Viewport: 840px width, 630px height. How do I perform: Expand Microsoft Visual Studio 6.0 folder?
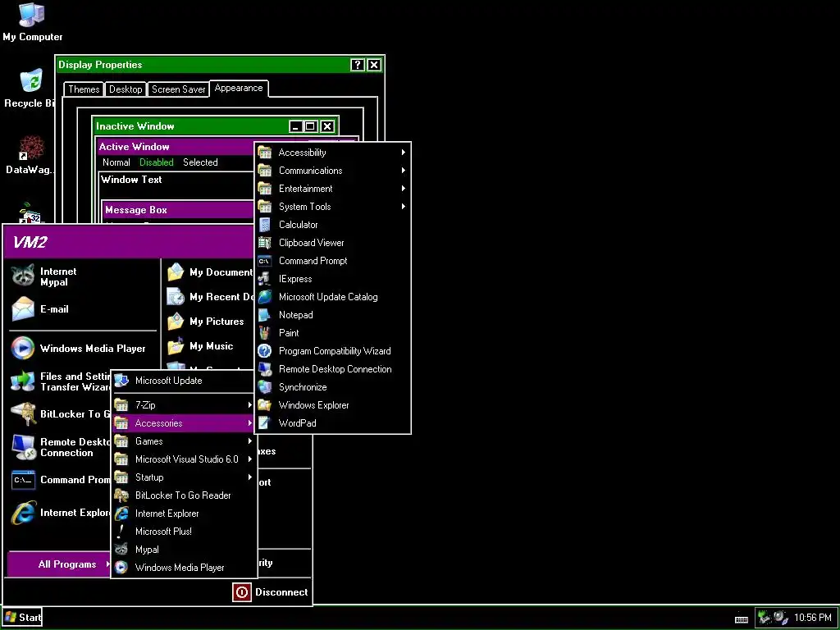point(183,459)
